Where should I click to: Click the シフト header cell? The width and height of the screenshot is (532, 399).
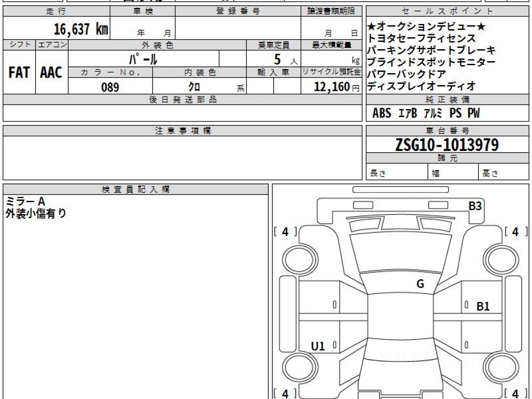tap(19, 45)
